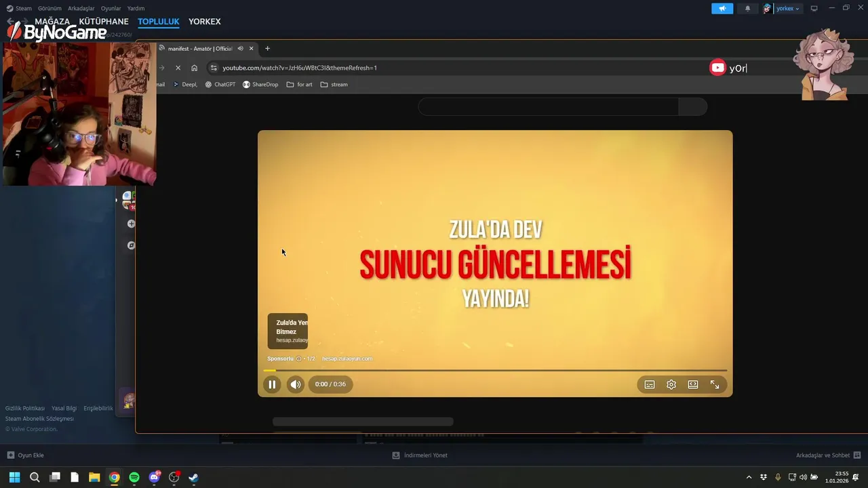The image size is (868, 488).
Task: Open the ShareDrop bookmark
Action: pyautogui.click(x=260, y=85)
